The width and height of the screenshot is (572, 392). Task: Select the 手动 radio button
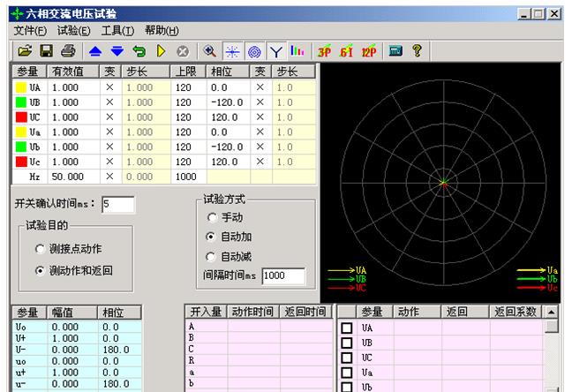211,217
